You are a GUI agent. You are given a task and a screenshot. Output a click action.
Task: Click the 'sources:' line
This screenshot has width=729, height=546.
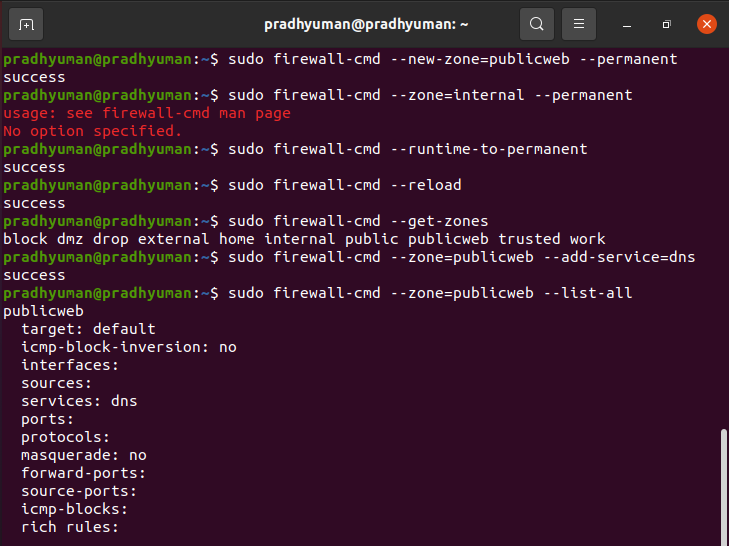point(57,383)
